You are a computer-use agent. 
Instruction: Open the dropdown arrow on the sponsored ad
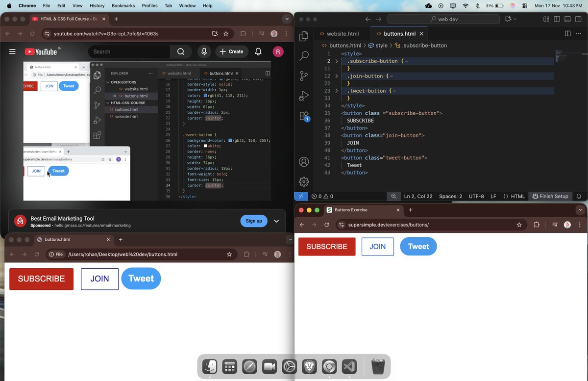tap(276, 221)
